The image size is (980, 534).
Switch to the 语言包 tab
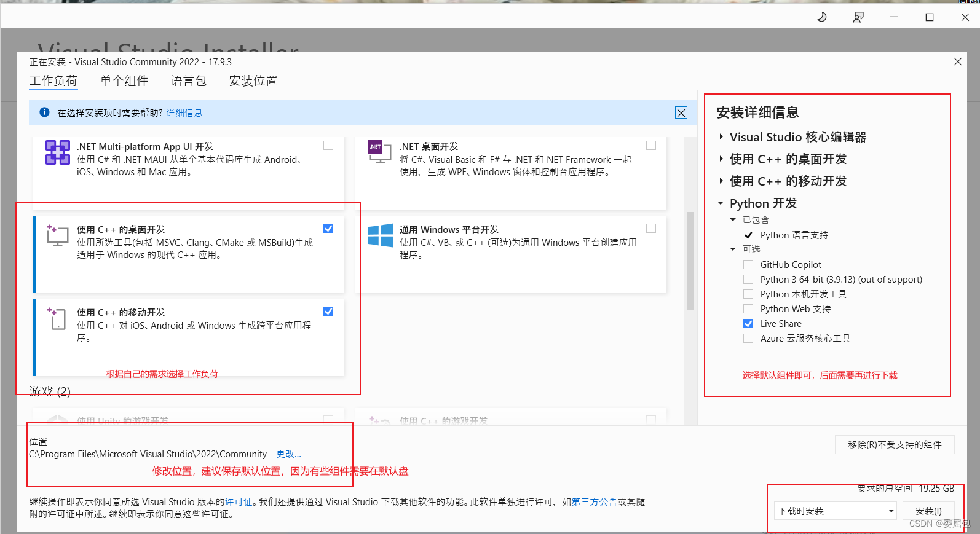[x=189, y=81]
